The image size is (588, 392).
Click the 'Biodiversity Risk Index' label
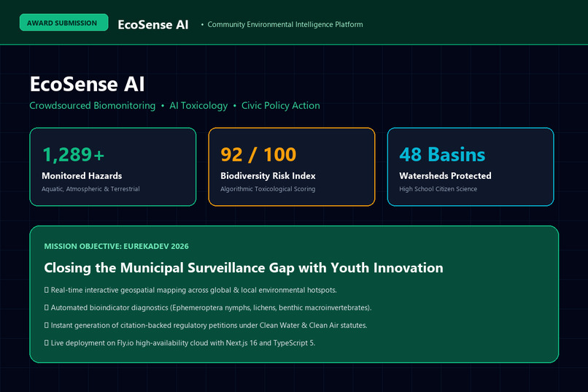pyautogui.click(x=268, y=175)
